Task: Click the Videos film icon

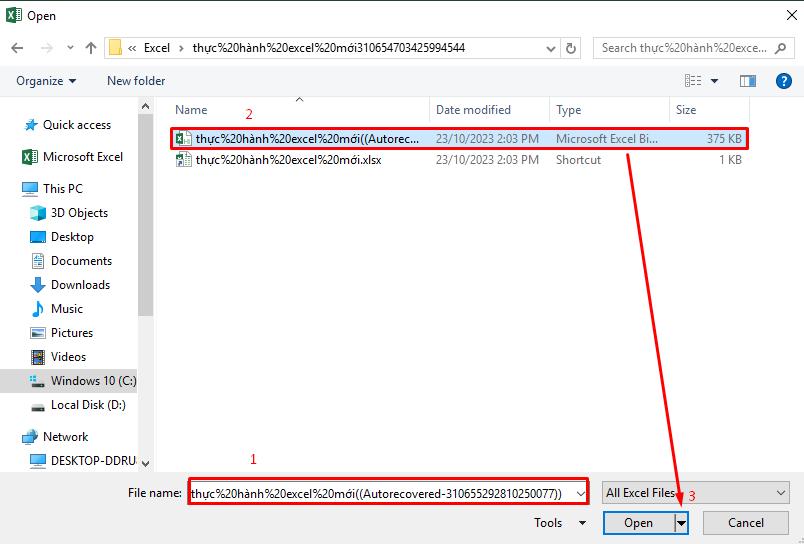Action: tap(38, 357)
